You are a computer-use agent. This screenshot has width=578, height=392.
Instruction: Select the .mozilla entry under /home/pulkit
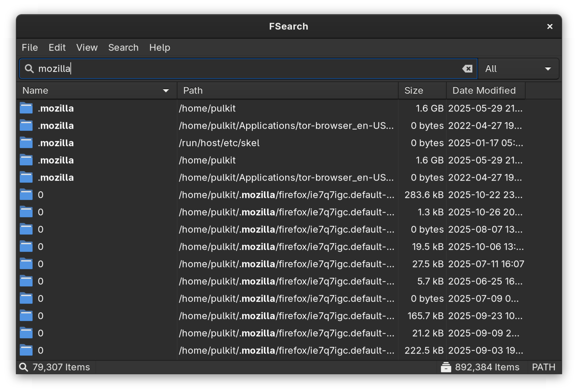tap(56, 108)
